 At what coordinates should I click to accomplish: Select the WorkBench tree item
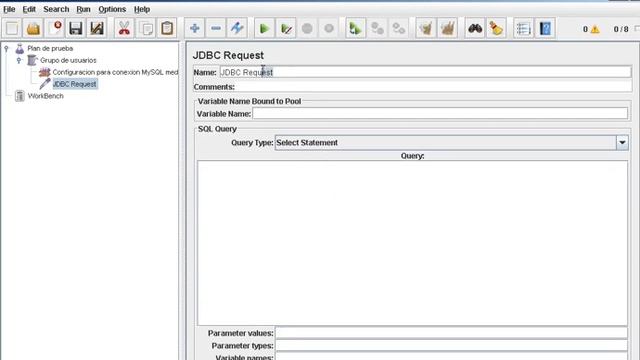tap(45, 96)
